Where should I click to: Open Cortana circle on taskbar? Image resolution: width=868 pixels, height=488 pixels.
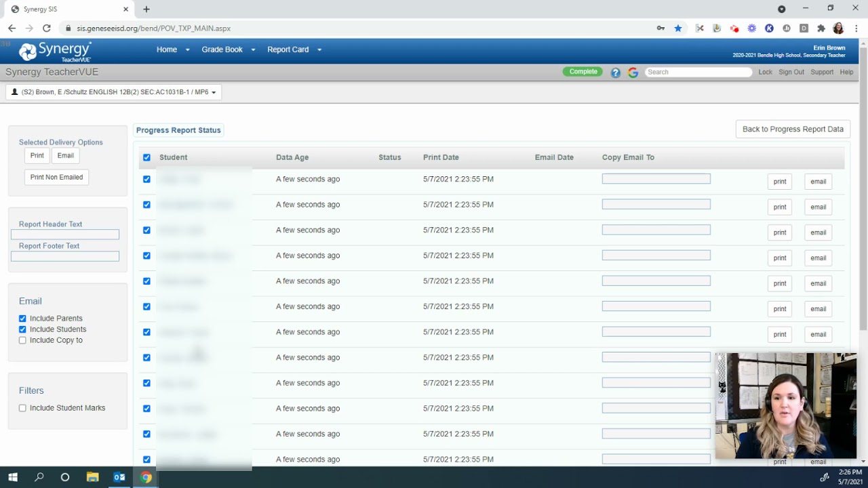pyautogui.click(x=65, y=477)
